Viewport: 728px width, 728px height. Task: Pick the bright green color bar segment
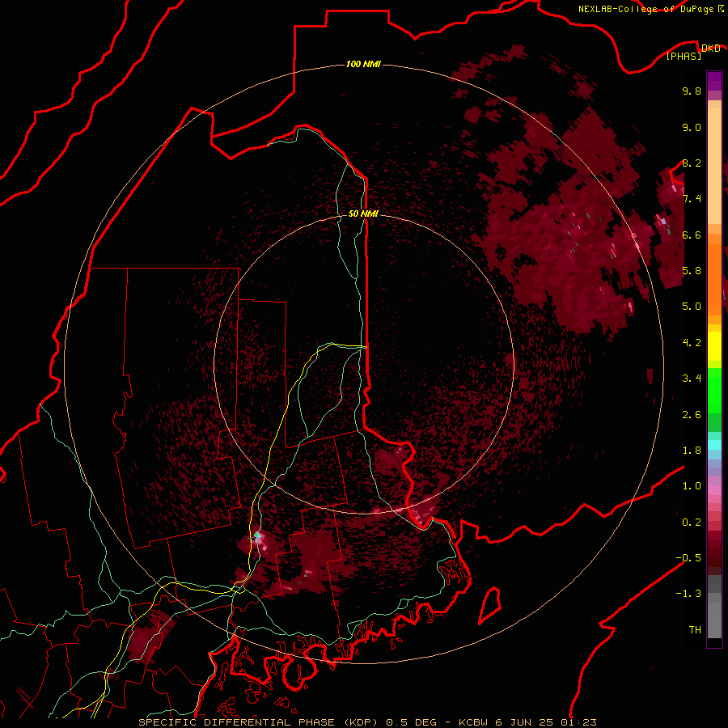(x=714, y=390)
